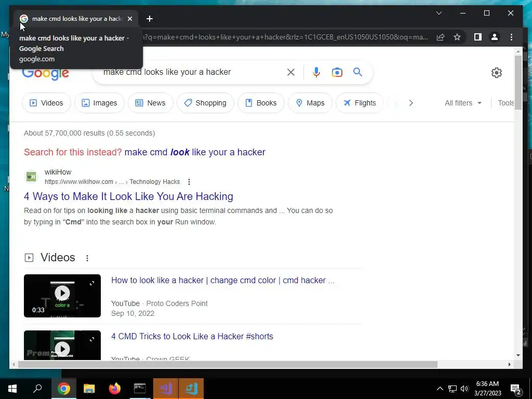Click the Google logo
532x399 pixels.
tap(46, 73)
